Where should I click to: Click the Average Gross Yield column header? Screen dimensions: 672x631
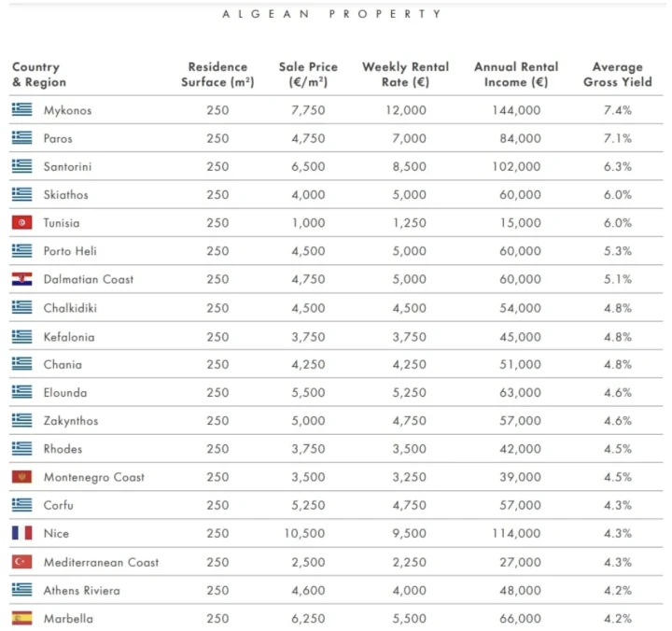point(617,75)
